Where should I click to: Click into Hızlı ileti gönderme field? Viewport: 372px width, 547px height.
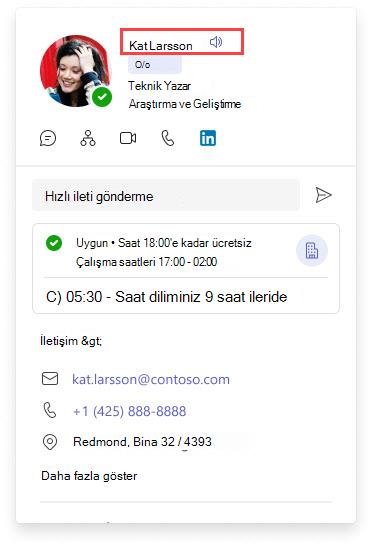(166, 195)
